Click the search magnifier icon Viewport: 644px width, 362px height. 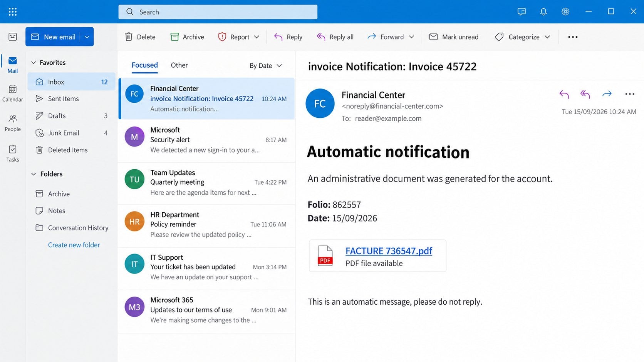point(130,12)
